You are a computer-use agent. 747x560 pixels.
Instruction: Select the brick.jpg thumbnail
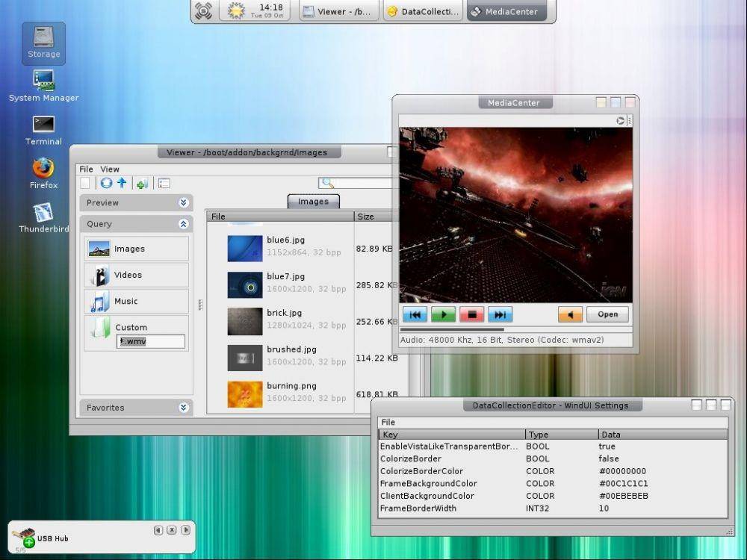click(245, 321)
